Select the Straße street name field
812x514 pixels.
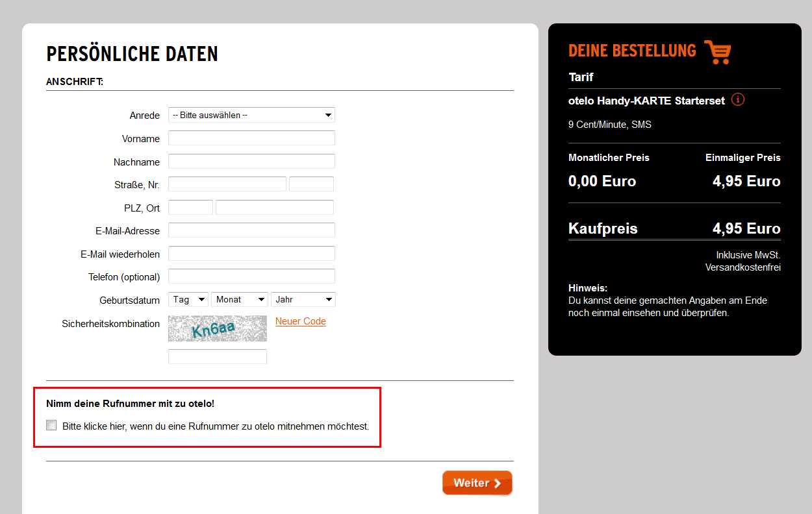(x=227, y=184)
